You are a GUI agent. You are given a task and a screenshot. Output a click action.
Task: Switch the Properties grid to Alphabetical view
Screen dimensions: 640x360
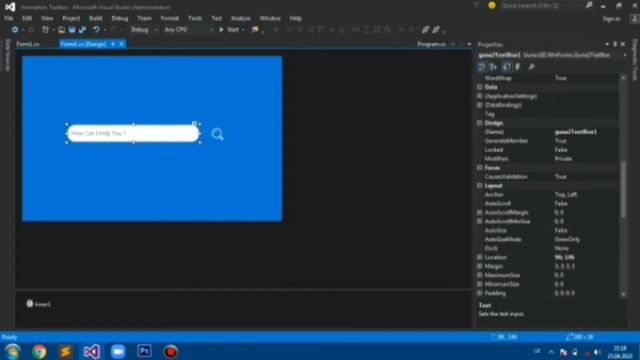pyautogui.click(x=493, y=67)
